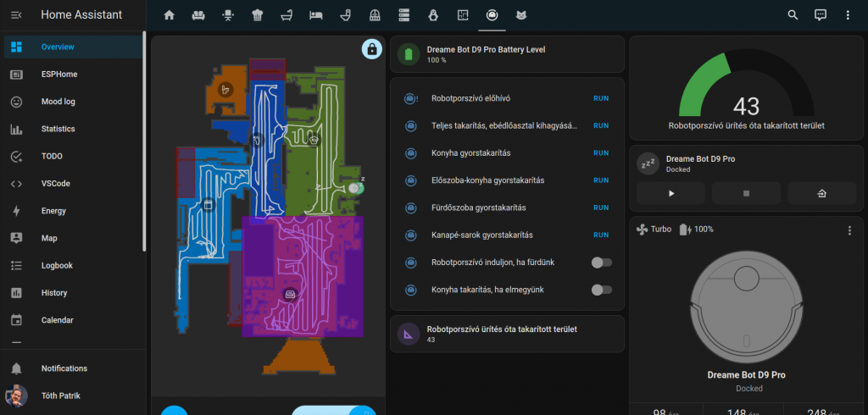Select the sofa room on vacuum map
The image size is (868, 415).
tap(288, 295)
